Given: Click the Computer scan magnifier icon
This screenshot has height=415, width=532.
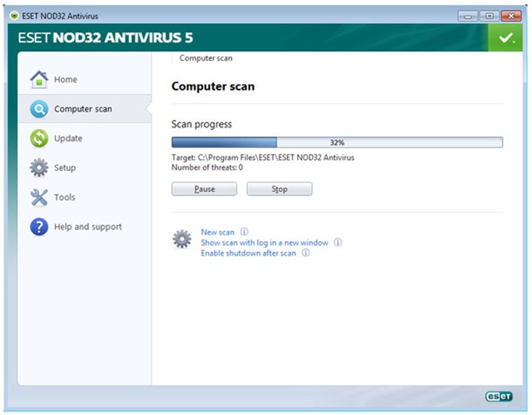Looking at the screenshot, I should (x=39, y=109).
